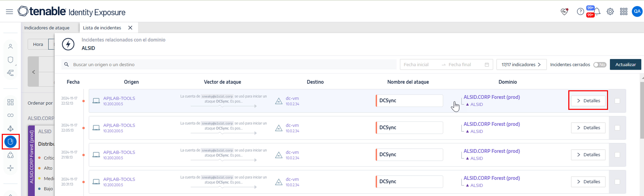Click the Crítico severity legend dot
Viewport: 644px width, 196px height.
click(x=39, y=158)
